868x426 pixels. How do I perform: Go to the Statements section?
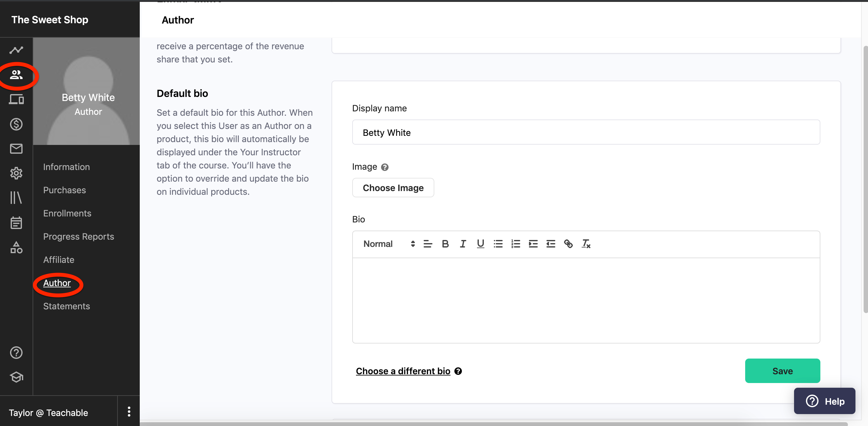coord(66,306)
